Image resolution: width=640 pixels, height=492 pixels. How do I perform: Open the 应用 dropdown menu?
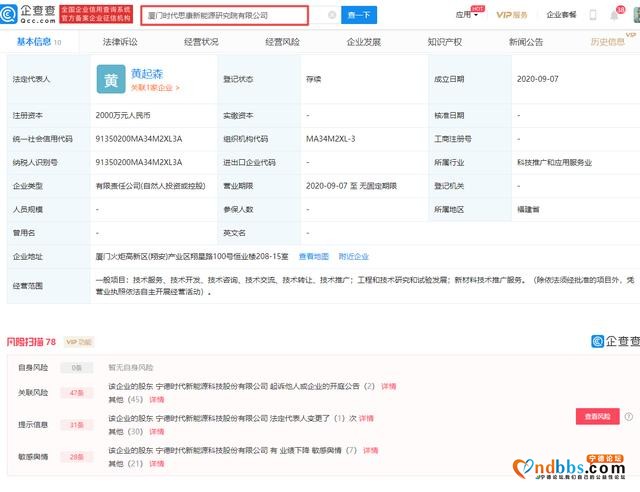tap(466, 15)
